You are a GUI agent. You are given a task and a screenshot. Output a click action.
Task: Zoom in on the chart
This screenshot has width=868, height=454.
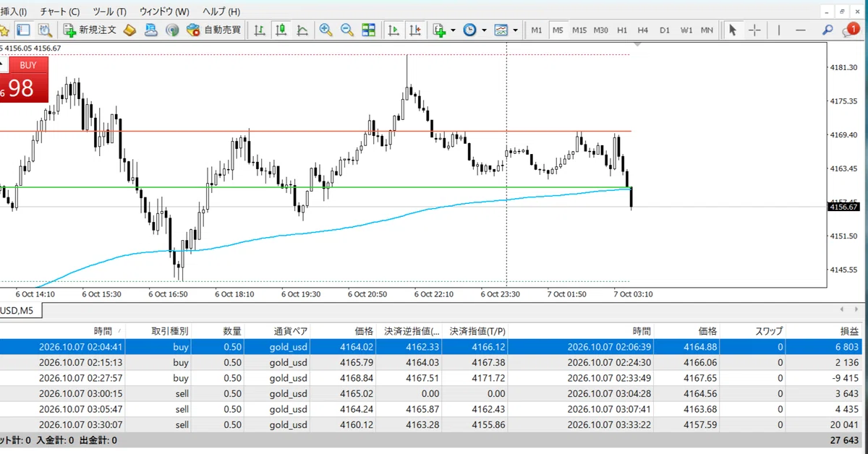point(326,30)
